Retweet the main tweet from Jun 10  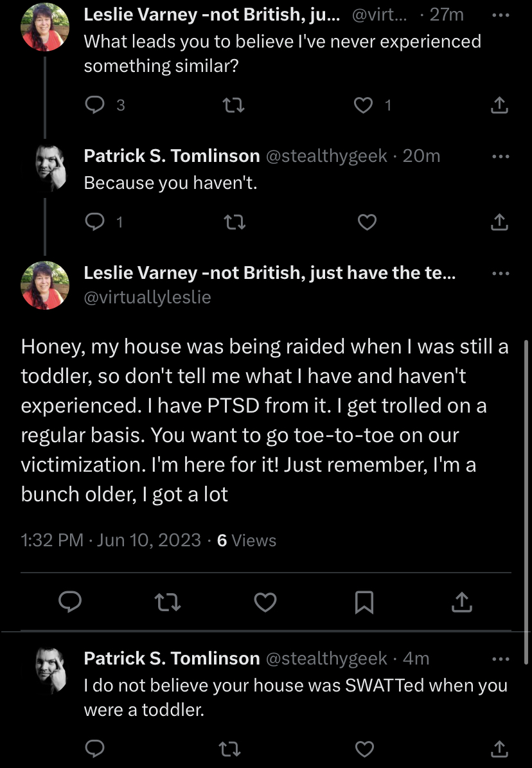tap(168, 602)
